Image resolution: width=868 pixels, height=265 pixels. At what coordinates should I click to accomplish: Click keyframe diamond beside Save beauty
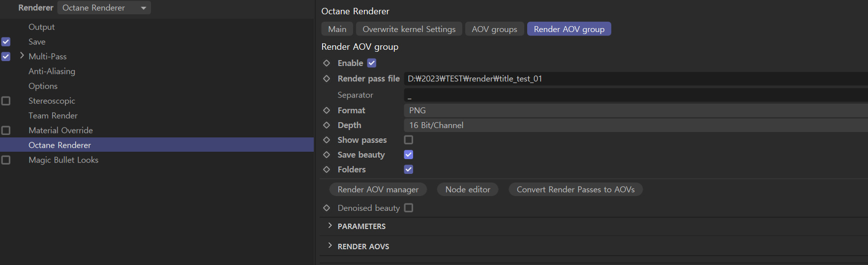(327, 155)
